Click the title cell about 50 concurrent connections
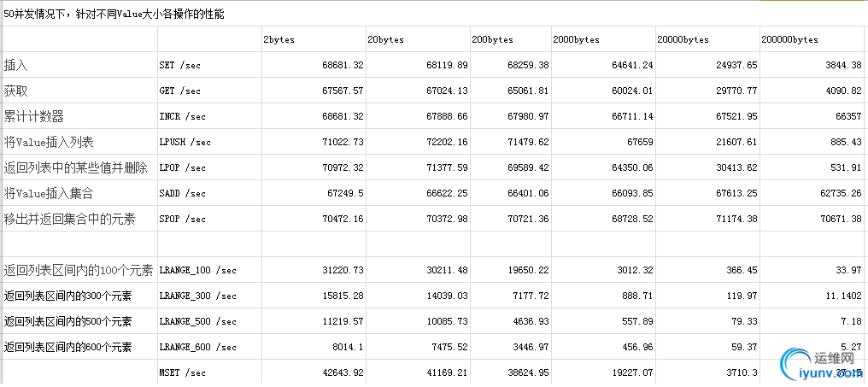Viewport: 868px width, 387px height. [x=114, y=15]
